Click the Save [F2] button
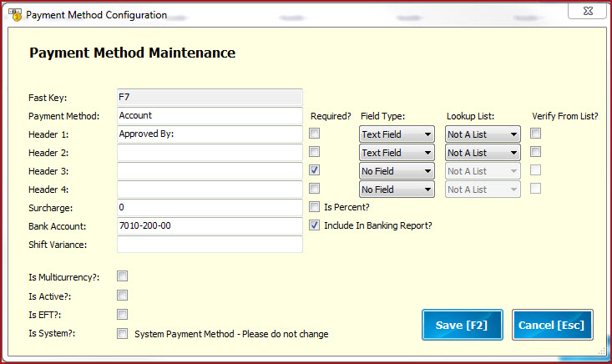The height and width of the screenshot is (364, 612). coord(462,325)
